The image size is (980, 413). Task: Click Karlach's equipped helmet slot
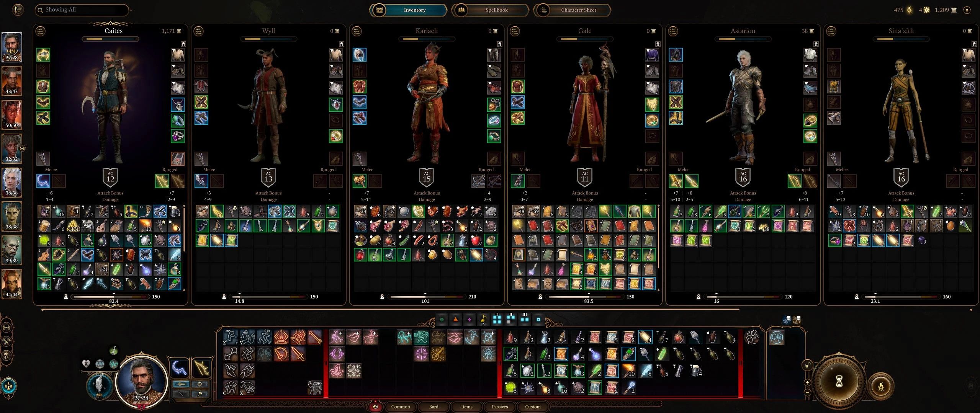tap(359, 55)
